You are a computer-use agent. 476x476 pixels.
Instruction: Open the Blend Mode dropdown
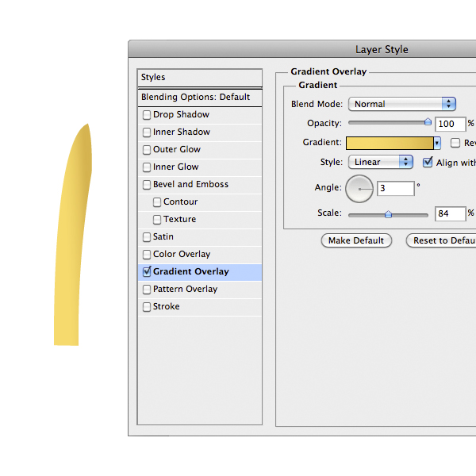click(401, 104)
